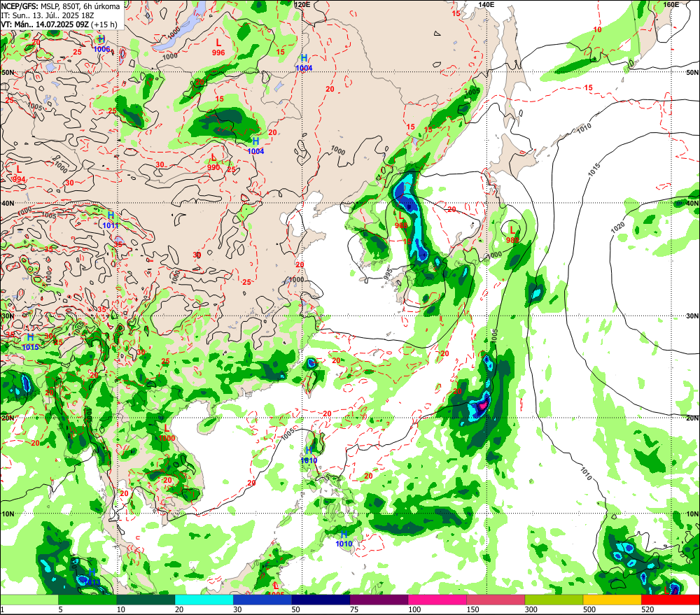Click the 'IT: Sun.. 13. Júl.. 2025 18Z' line
The width and height of the screenshot is (700, 615).
pyautogui.click(x=48, y=15)
